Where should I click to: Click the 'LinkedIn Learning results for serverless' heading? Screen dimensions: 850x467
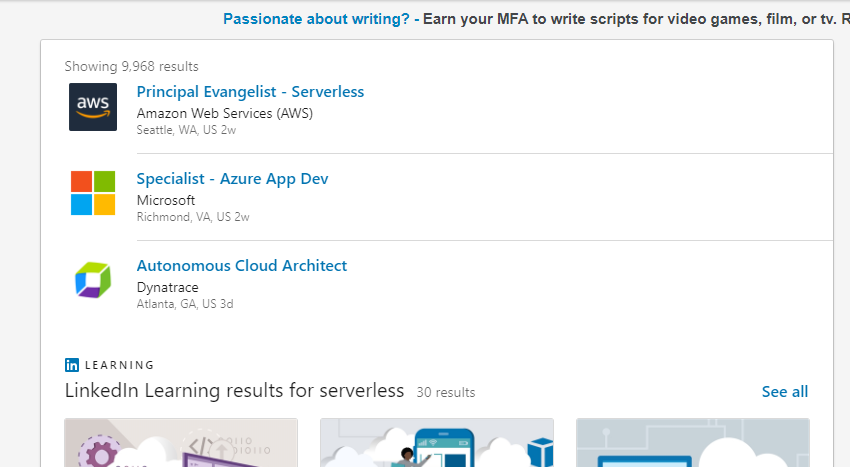coord(234,390)
